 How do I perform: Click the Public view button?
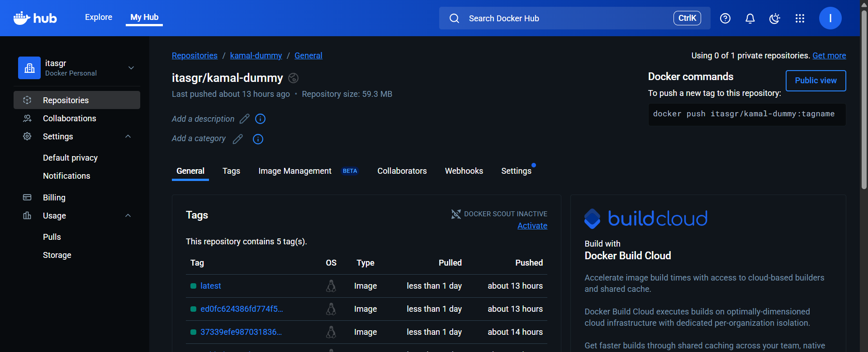click(x=816, y=81)
